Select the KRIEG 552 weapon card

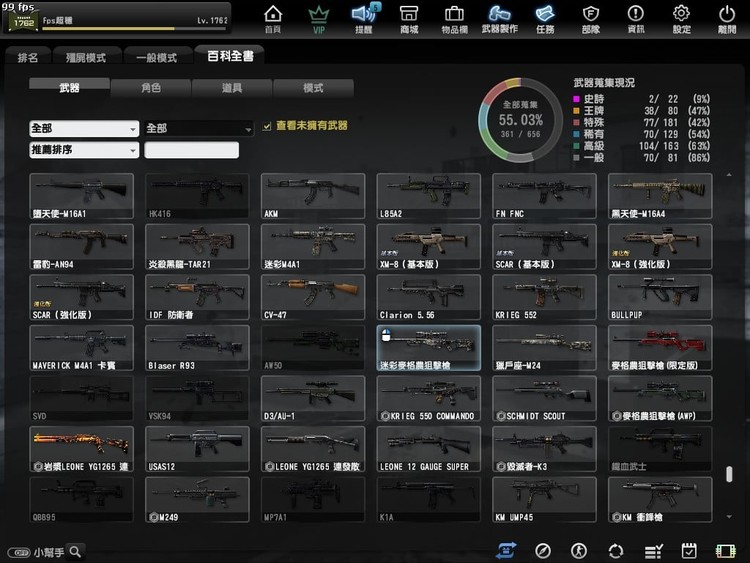(x=544, y=297)
